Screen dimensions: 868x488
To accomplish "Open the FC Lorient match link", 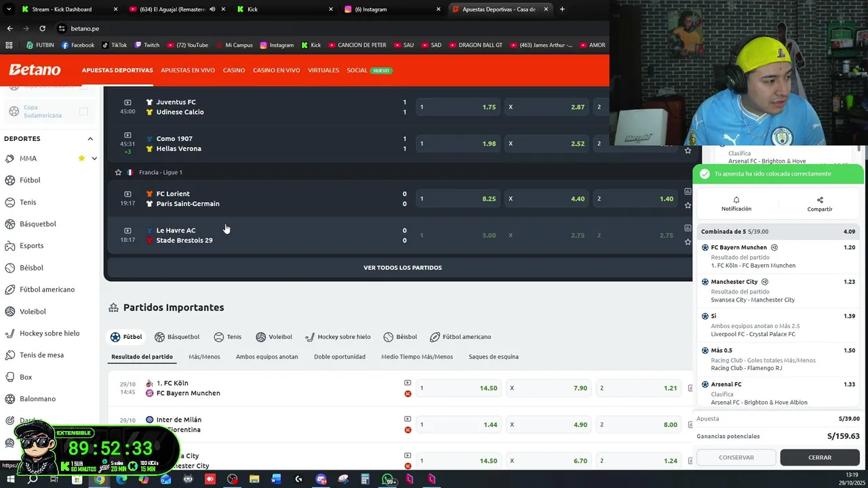I will (188, 199).
